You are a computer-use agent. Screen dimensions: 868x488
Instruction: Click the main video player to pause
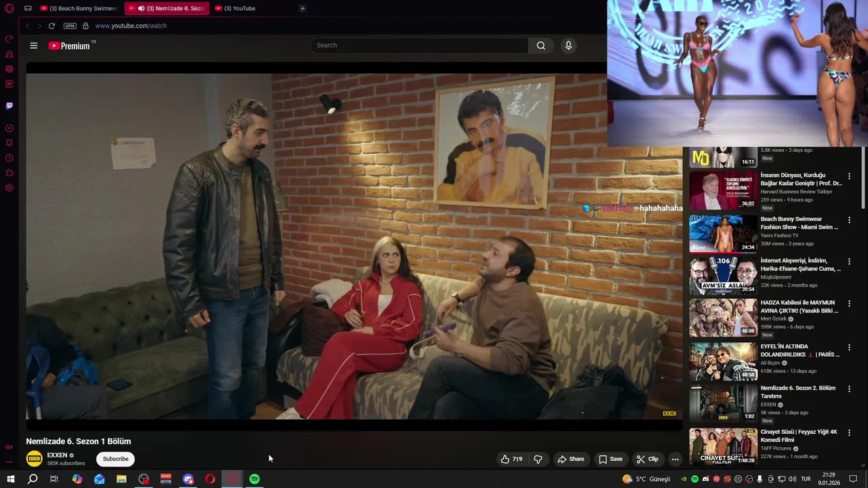coord(354,247)
